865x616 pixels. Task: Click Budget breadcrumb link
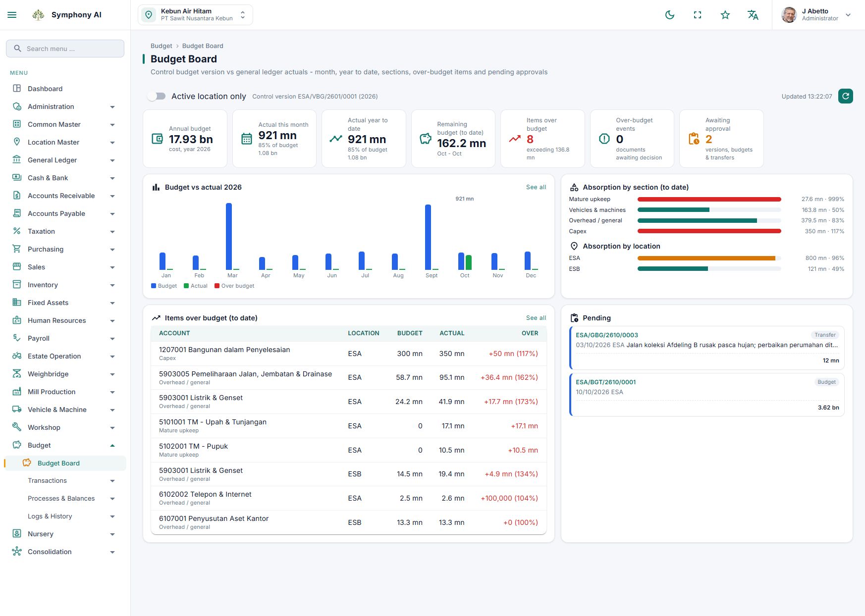(x=162, y=46)
